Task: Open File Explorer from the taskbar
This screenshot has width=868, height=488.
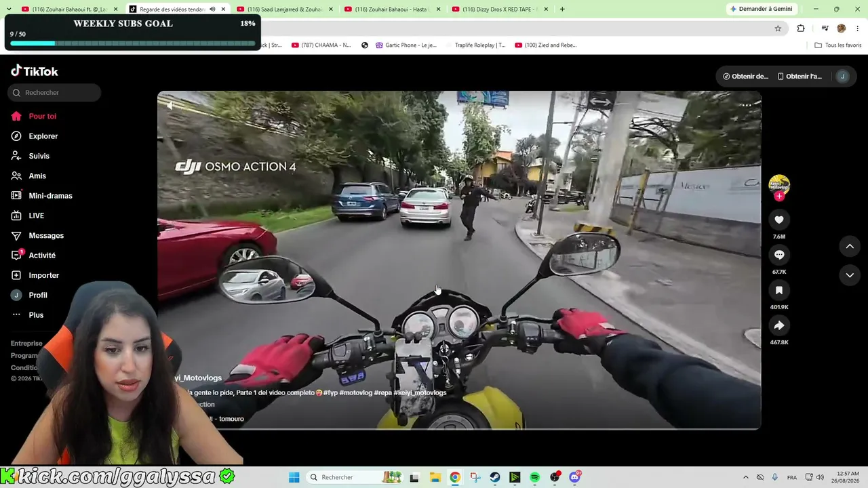Action: [x=435, y=477]
